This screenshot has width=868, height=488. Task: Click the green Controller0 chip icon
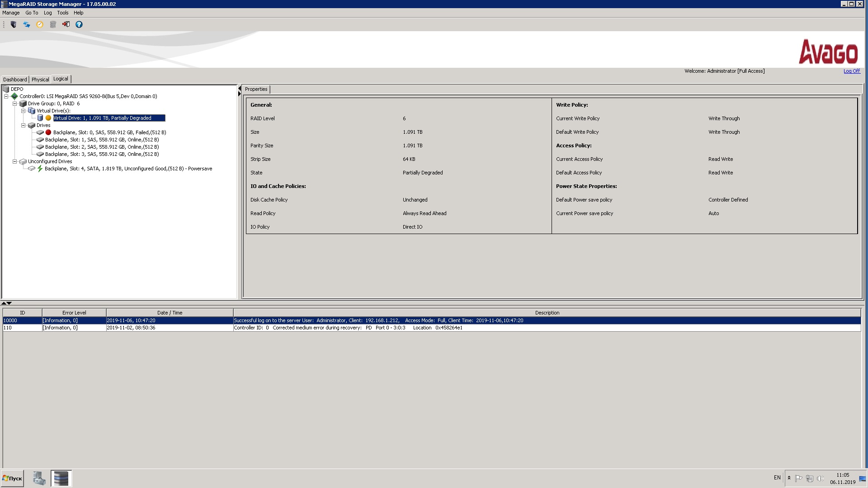pyautogui.click(x=14, y=96)
